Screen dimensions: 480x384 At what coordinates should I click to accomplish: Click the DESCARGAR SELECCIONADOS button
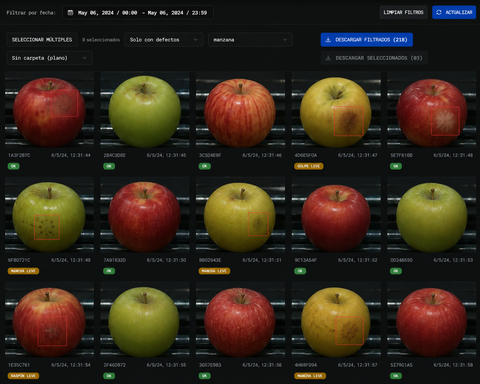tap(374, 58)
